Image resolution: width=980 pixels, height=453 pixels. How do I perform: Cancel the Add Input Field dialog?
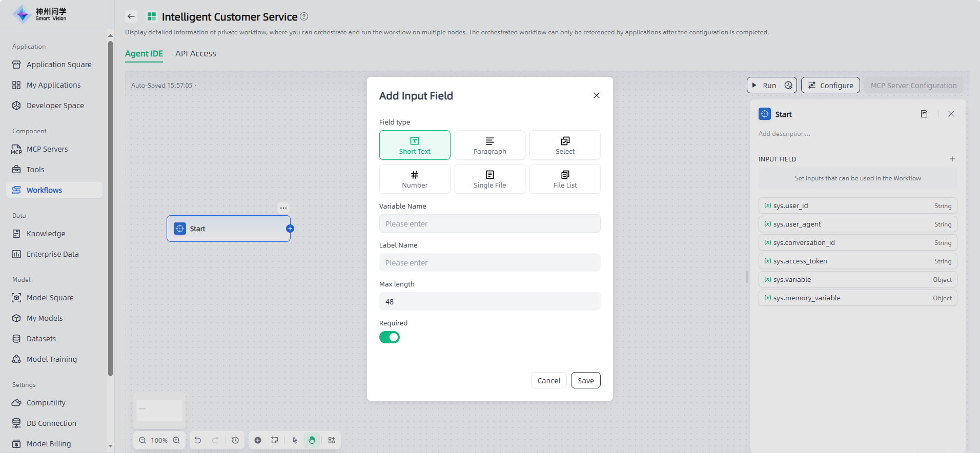coord(548,380)
